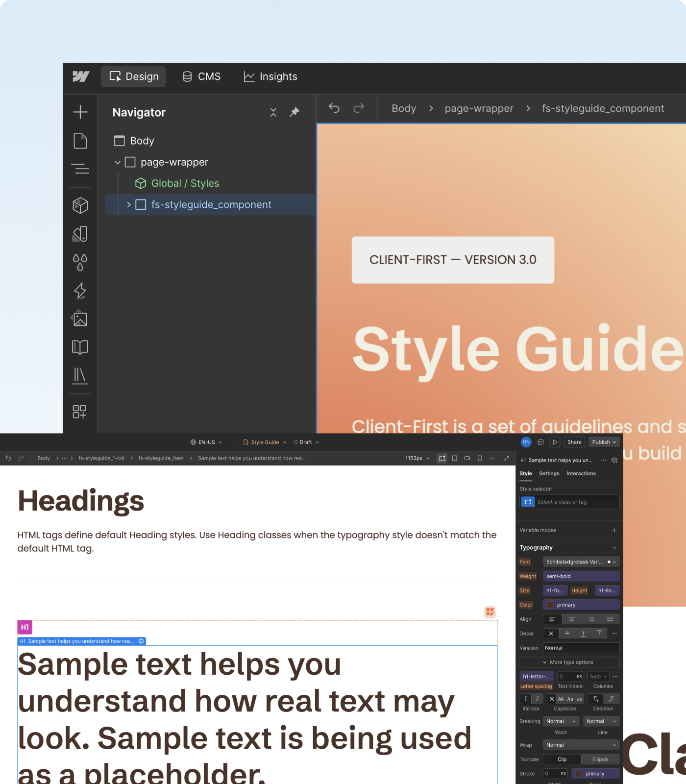Apply underline text decoration
The image size is (686, 784).
(x=583, y=634)
